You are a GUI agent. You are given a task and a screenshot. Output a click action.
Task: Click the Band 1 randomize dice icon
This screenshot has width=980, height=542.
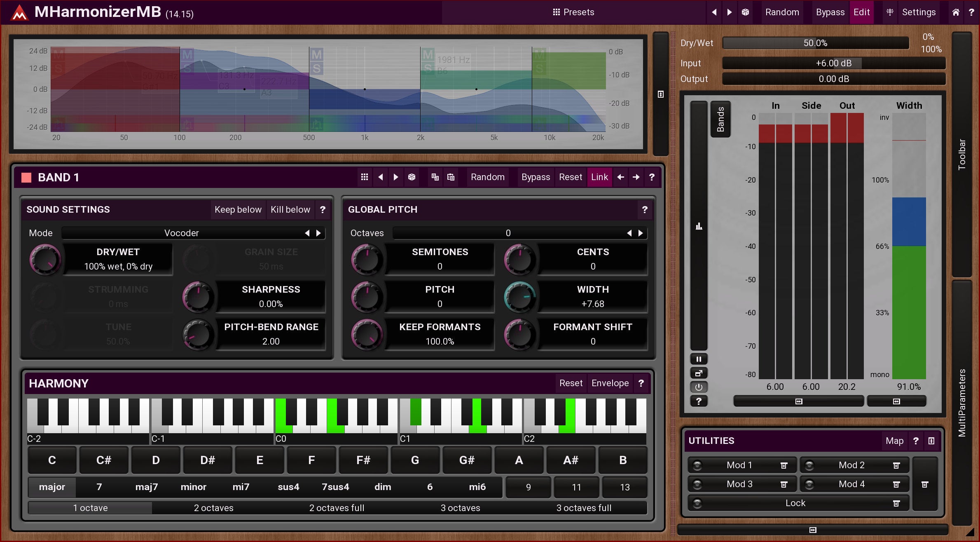412,177
